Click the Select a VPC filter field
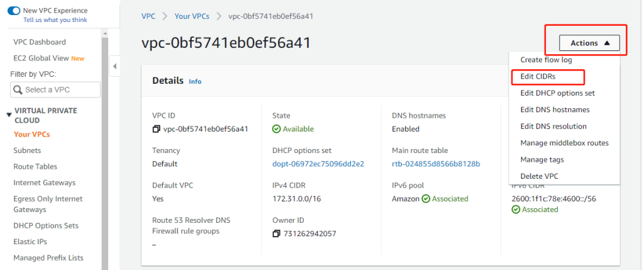The width and height of the screenshot is (644, 270). pyautogui.click(x=60, y=90)
